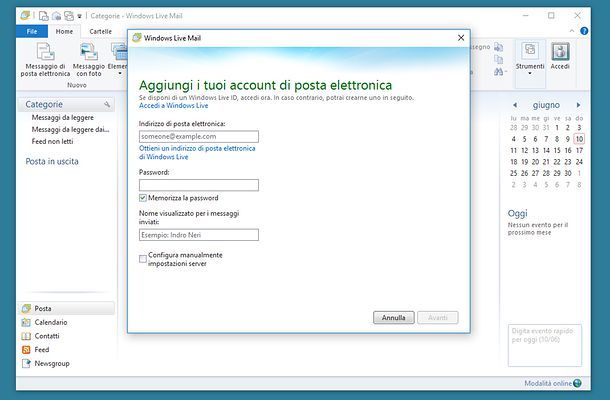This screenshot has width=610, height=400.
Task: Click the Nome visualizzato input field
Action: pyautogui.click(x=199, y=235)
